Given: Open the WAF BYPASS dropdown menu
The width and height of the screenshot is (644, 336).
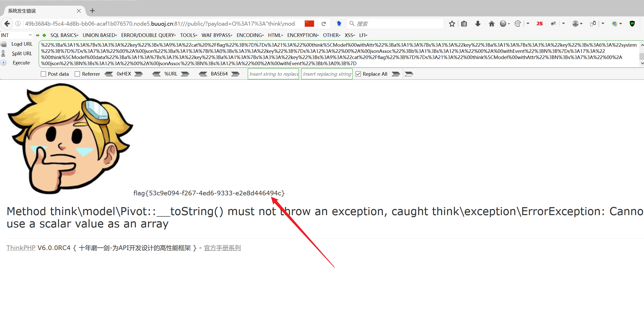Looking at the screenshot, I should point(217,35).
